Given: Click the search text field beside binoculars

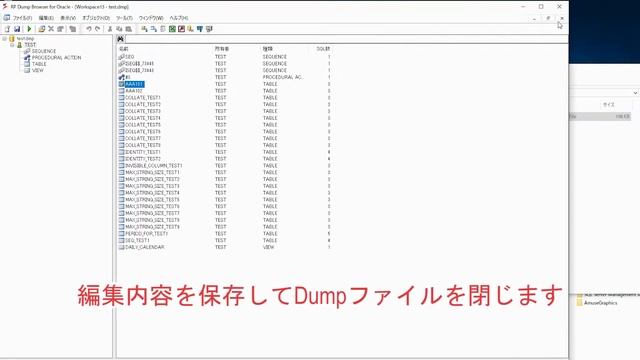Looking at the screenshot, I should pyautogui.click(x=346, y=39).
